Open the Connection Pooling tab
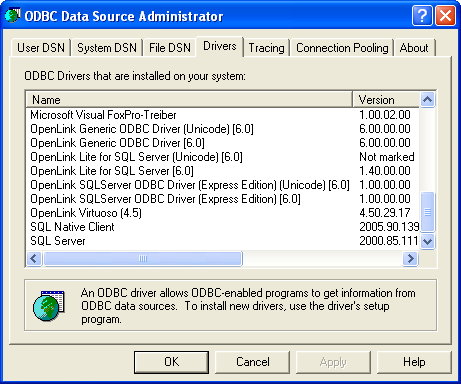Screen dimensions: 461x384 click(342, 48)
